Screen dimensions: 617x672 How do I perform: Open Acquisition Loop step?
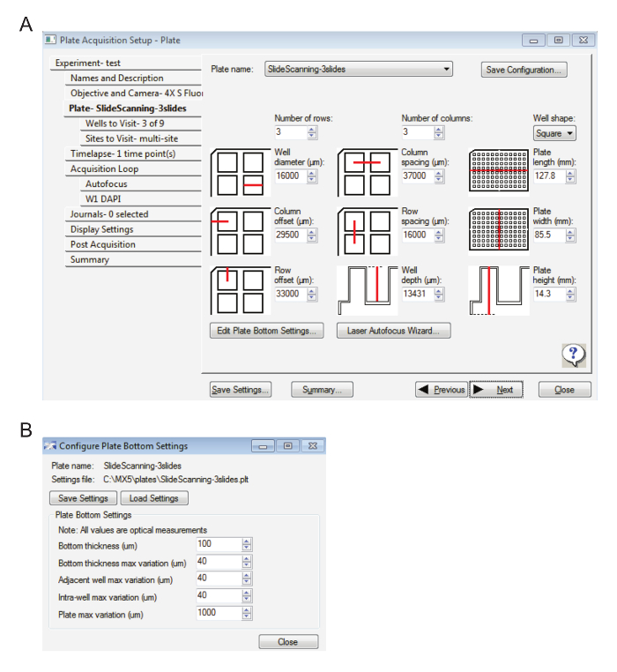click(133, 168)
